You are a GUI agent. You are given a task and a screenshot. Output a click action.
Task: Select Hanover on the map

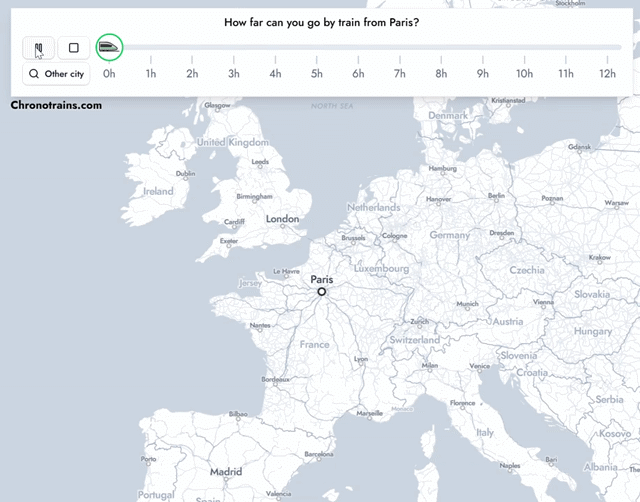click(x=438, y=199)
